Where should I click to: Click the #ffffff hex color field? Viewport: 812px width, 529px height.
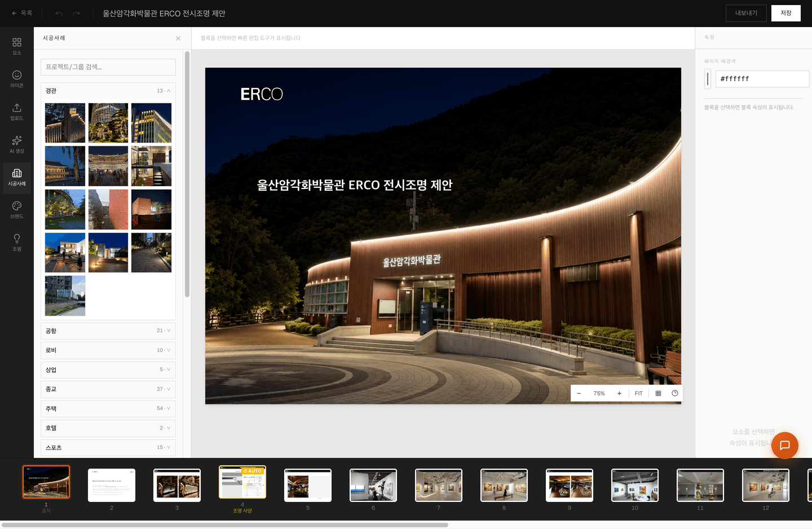point(762,79)
